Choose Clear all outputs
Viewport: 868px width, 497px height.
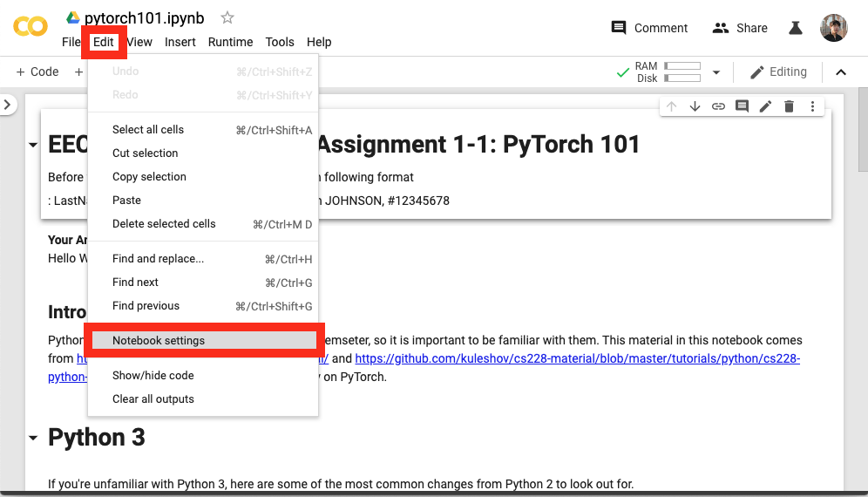203,399
